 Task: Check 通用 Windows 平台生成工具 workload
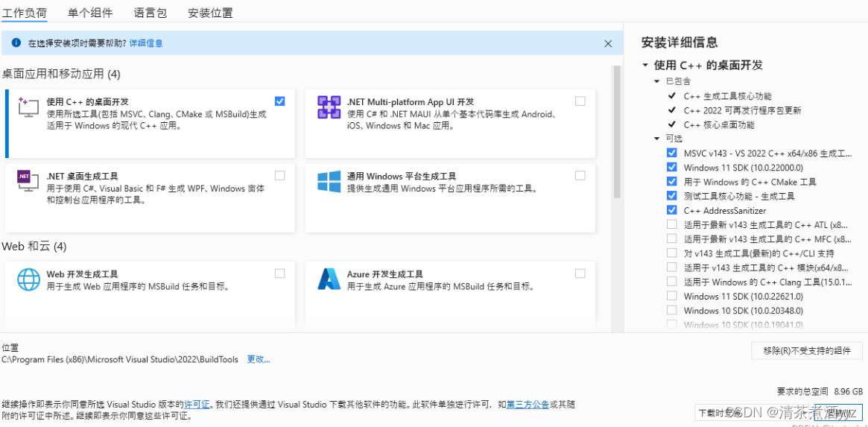(x=580, y=176)
